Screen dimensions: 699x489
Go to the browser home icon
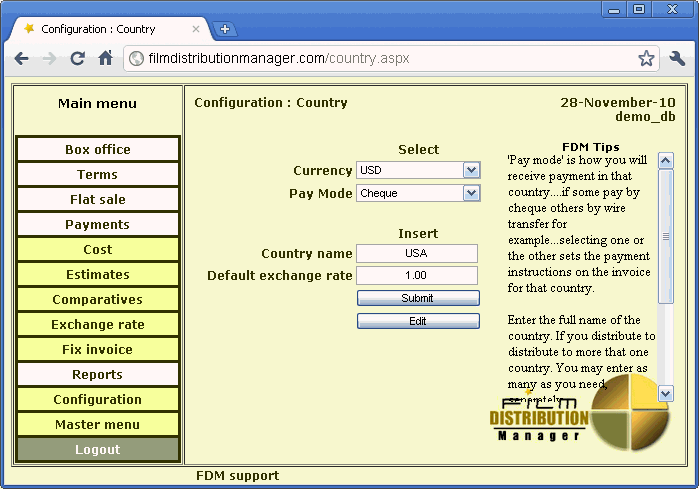click(x=105, y=58)
